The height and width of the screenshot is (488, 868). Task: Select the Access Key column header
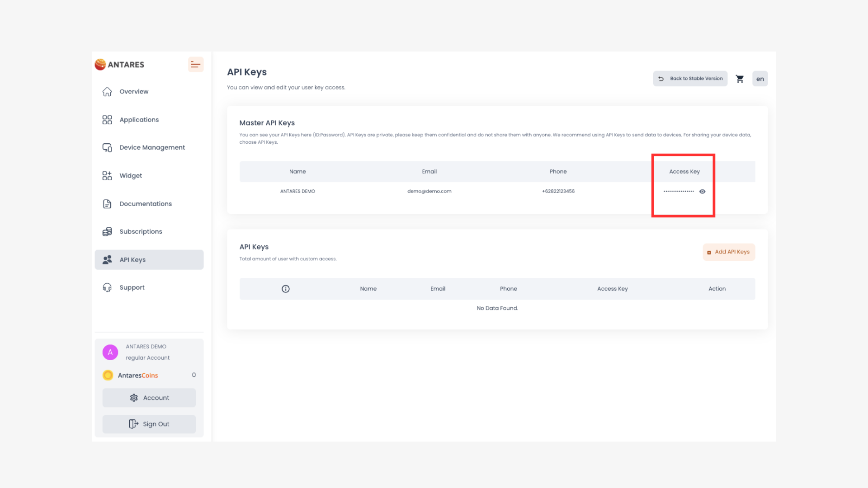click(x=684, y=171)
